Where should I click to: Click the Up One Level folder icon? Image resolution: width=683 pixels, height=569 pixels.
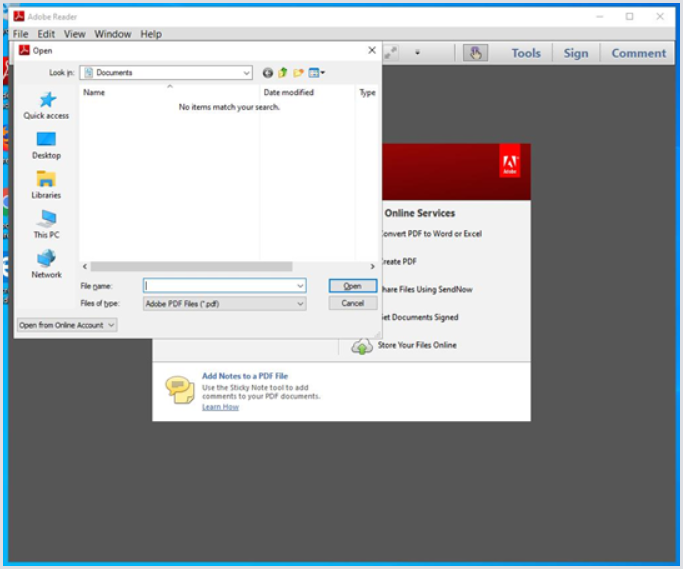point(283,73)
